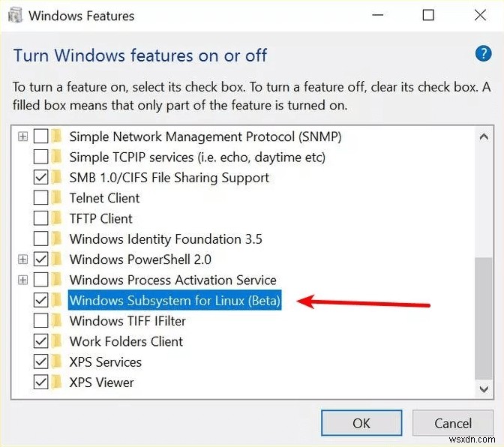The image size is (504, 447).
Task: Click folder icon next to XPS Viewer
Action: 56,382
